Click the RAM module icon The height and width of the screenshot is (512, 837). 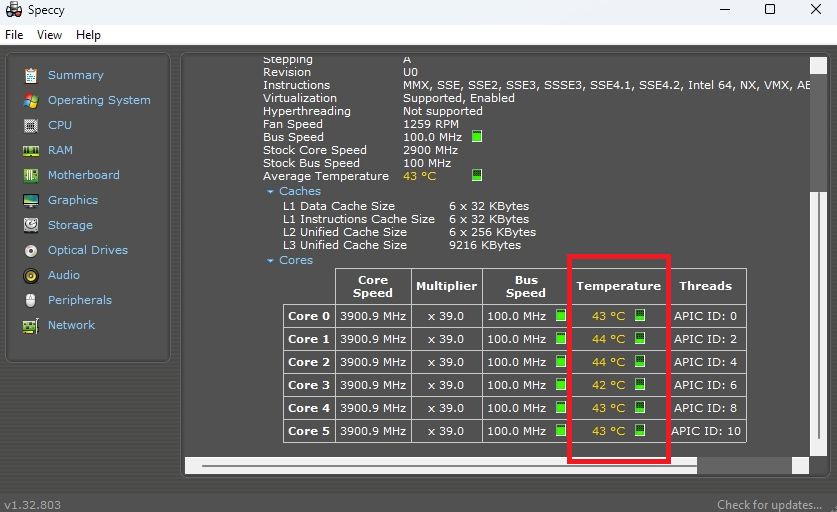coord(31,150)
